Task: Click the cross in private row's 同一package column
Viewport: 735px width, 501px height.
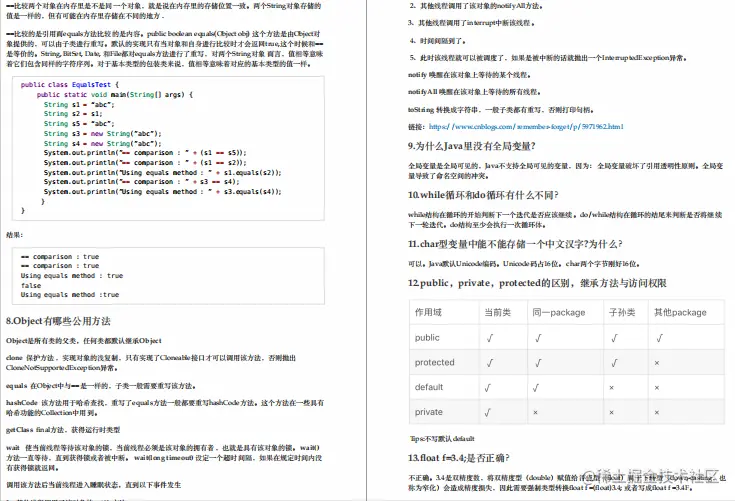Action: coord(535,412)
